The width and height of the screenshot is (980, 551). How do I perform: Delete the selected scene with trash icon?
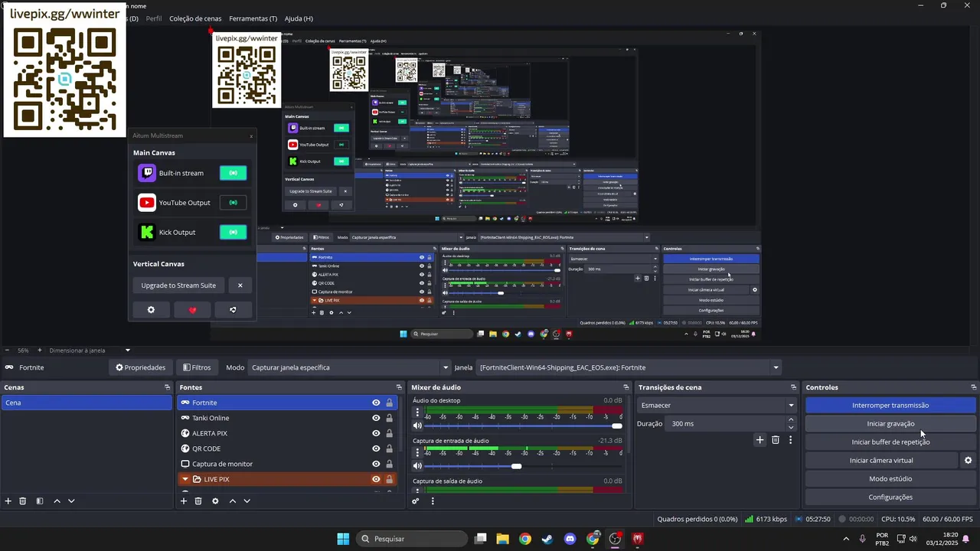(x=23, y=501)
